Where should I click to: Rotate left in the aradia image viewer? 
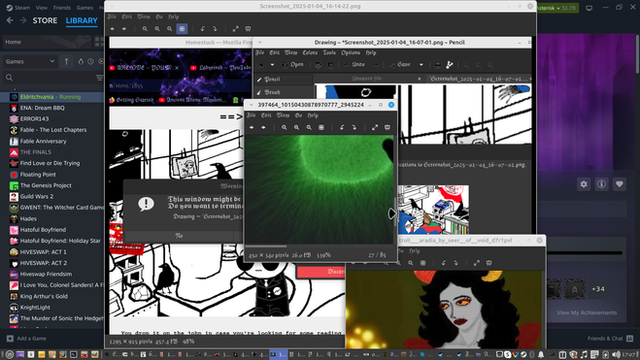tap(443, 263)
